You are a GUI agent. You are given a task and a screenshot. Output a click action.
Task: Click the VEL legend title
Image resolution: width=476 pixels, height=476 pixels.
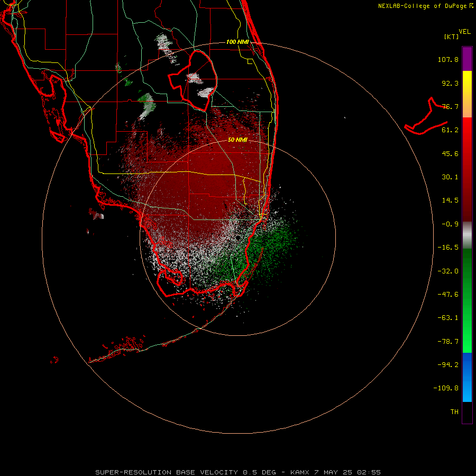click(465, 32)
